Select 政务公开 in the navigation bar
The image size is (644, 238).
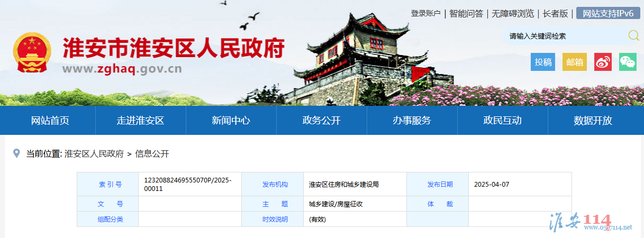pyautogui.click(x=321, y=120)
